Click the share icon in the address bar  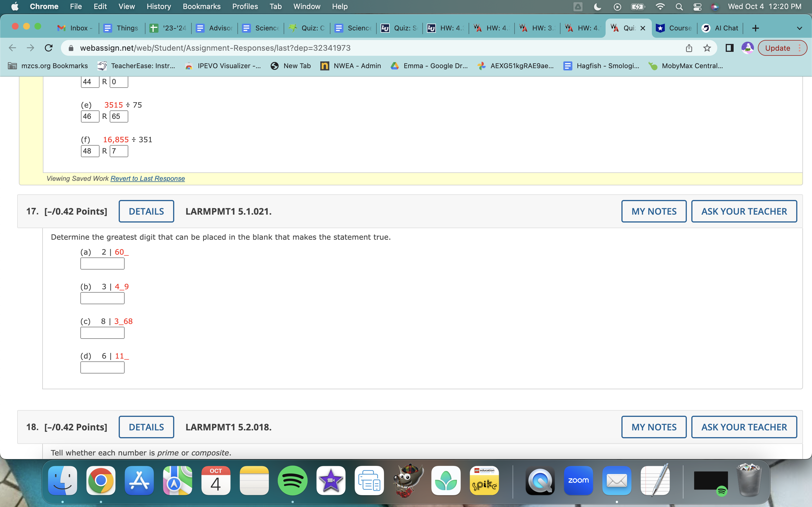coord(689,48)
